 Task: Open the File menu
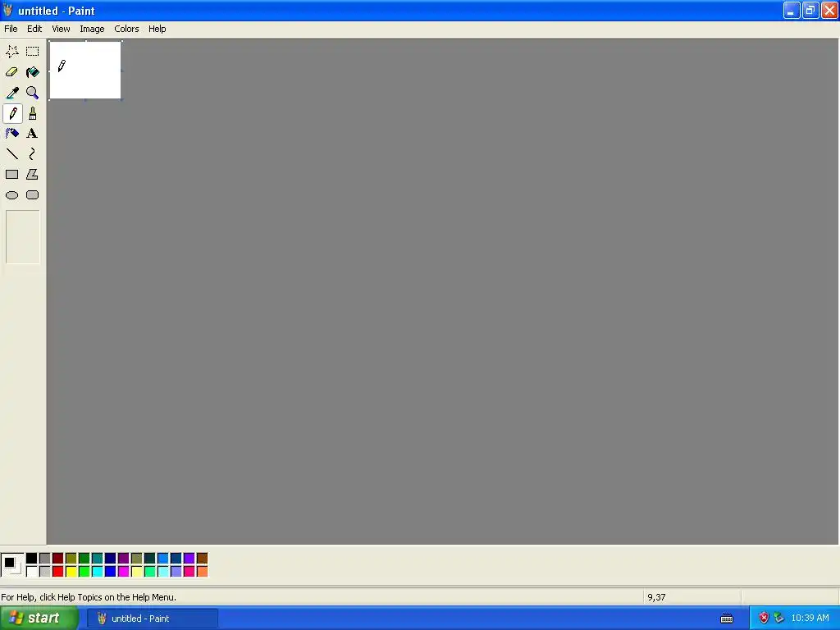11,29
